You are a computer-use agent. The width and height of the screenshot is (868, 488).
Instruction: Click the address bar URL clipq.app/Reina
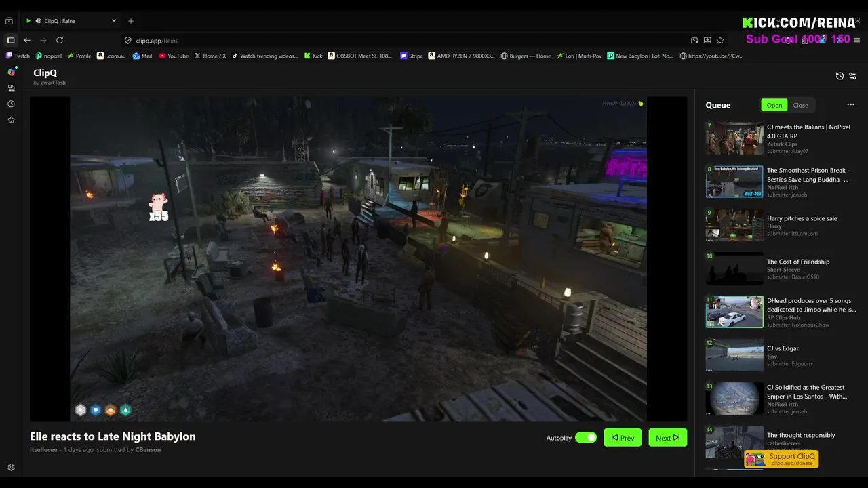click(x=157, y=41)
